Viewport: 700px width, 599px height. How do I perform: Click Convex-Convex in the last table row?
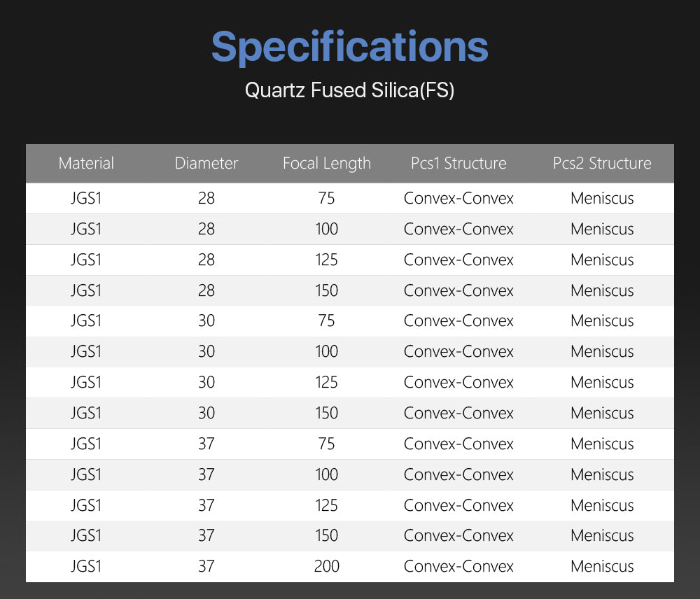click(x=458, y=566)
